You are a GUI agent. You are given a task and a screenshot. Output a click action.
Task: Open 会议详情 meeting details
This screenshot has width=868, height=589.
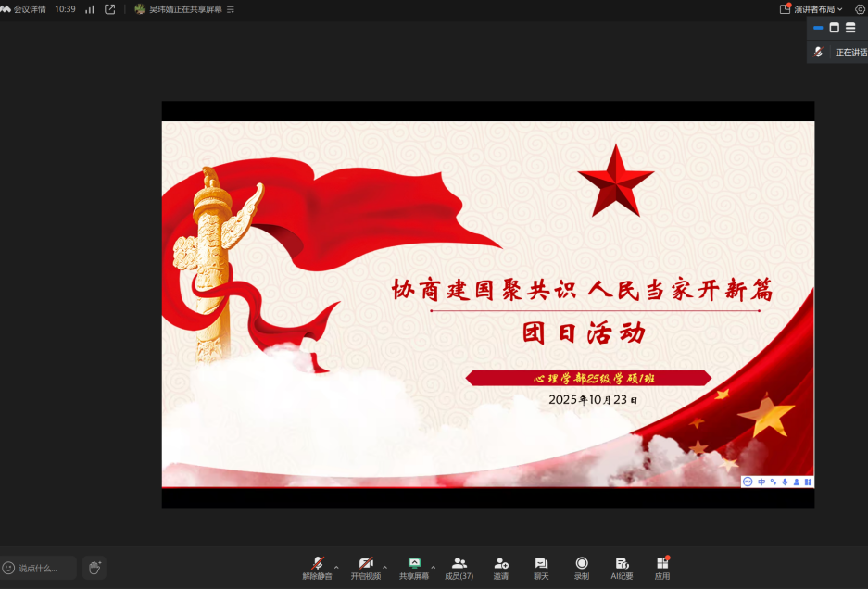coord(24,9)
